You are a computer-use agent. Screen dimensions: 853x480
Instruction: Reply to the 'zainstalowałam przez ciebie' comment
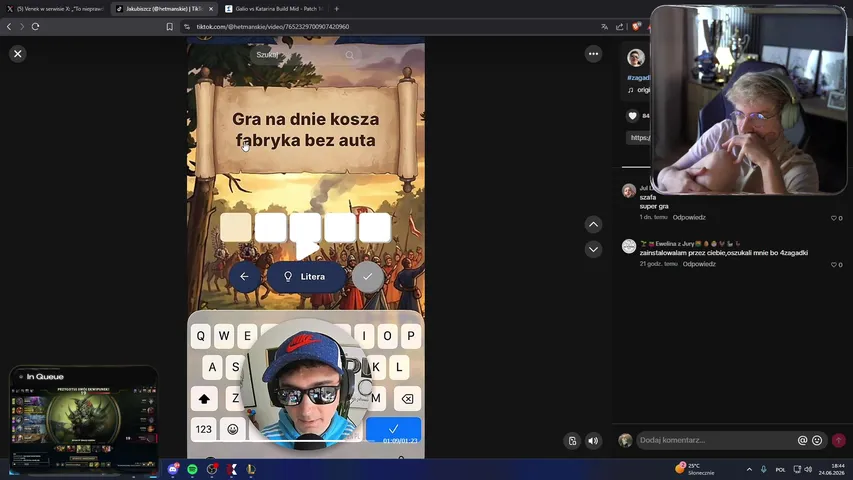699,264
